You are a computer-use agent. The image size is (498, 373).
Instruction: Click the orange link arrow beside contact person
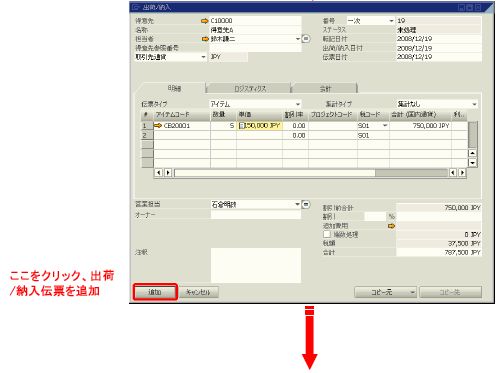[x=205, y=39]
